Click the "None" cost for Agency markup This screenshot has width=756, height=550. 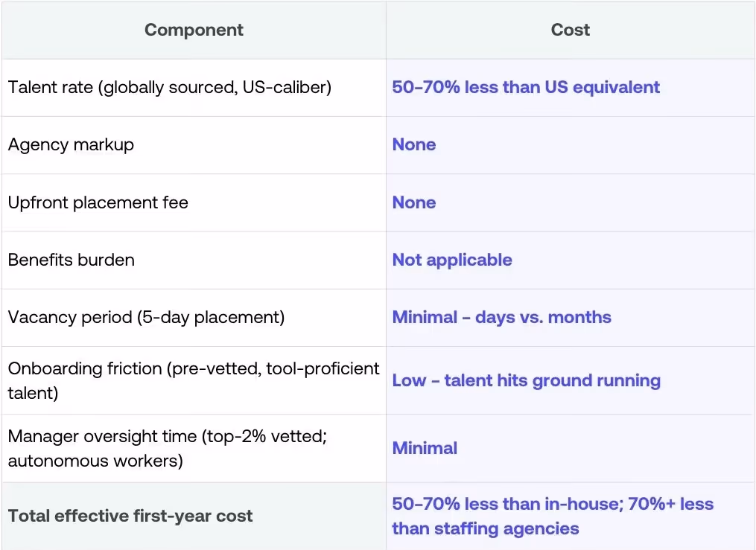coord(414,144)
